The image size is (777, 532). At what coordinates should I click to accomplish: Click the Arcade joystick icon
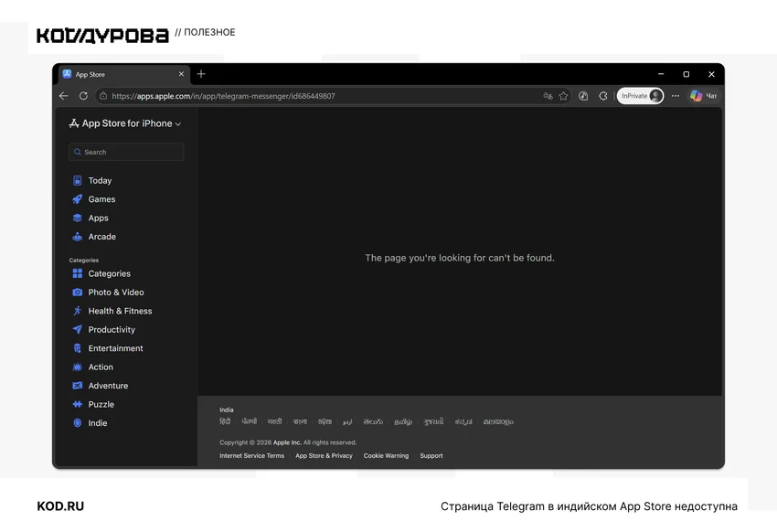point(78,237)
